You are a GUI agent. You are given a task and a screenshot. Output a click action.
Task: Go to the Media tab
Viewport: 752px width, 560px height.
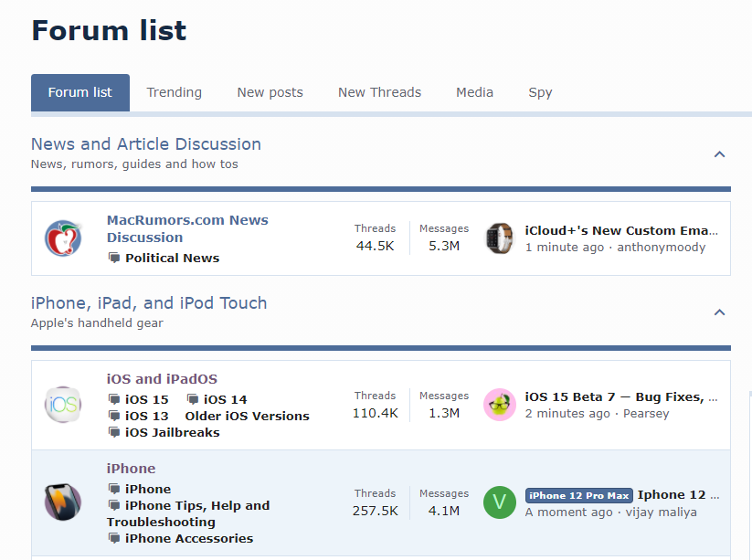[474, 92]
